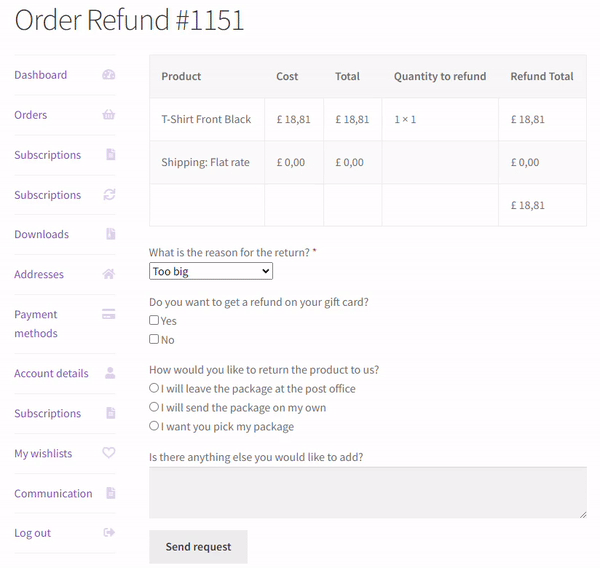This screenshot has width=600, height=568.
Task: Open the Communication menu item
Action: coord(53,493)
